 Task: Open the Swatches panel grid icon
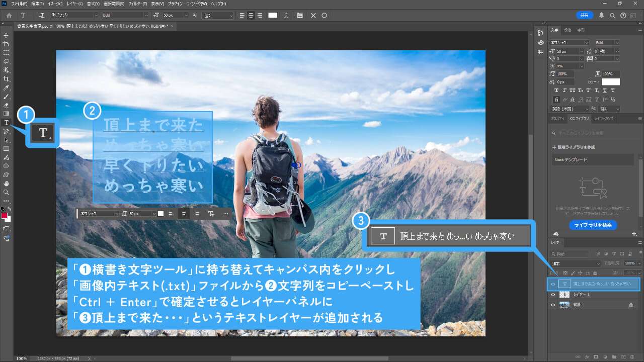(x=540, y=51)
